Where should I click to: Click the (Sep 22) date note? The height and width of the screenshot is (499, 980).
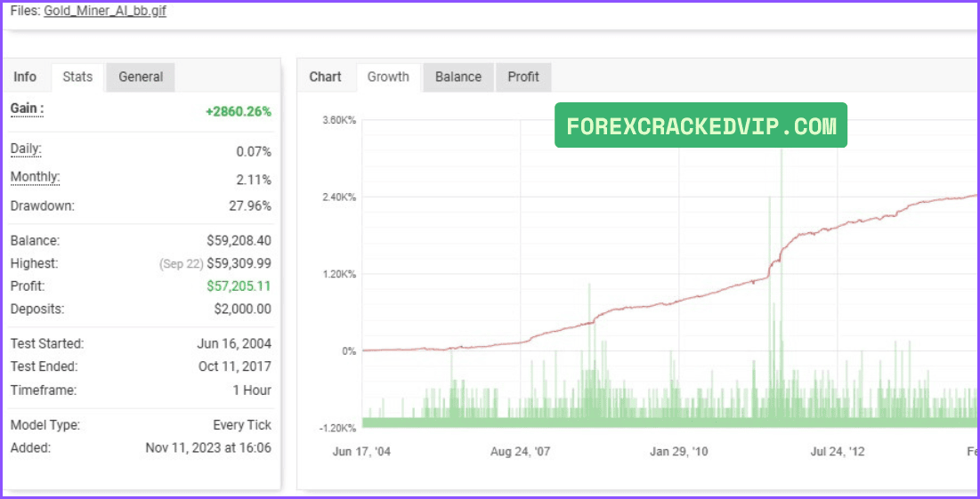(182, 264)
